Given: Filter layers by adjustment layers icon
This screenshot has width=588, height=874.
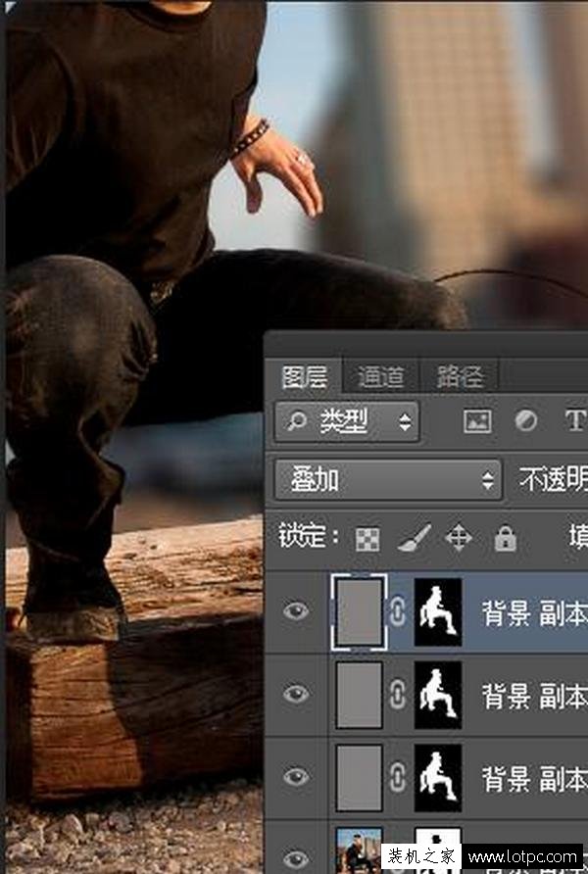Looking at the screenshot, I should click(525, 421).
